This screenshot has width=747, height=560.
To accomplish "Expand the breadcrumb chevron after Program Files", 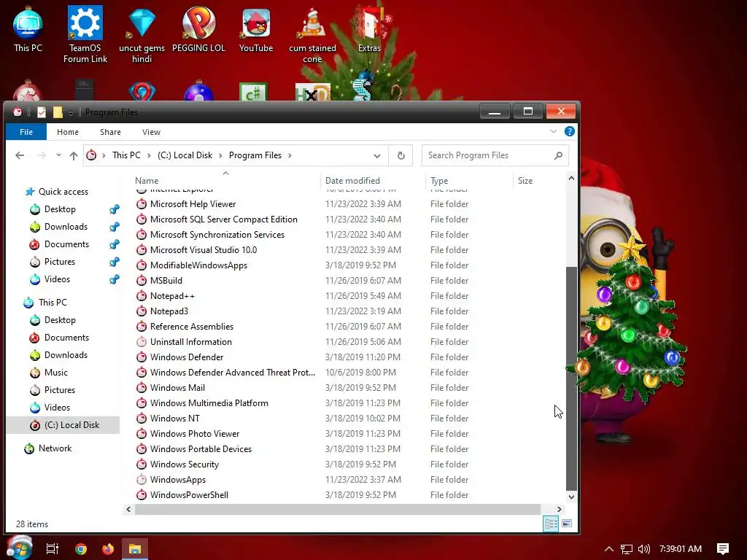I will coord(289,155).
